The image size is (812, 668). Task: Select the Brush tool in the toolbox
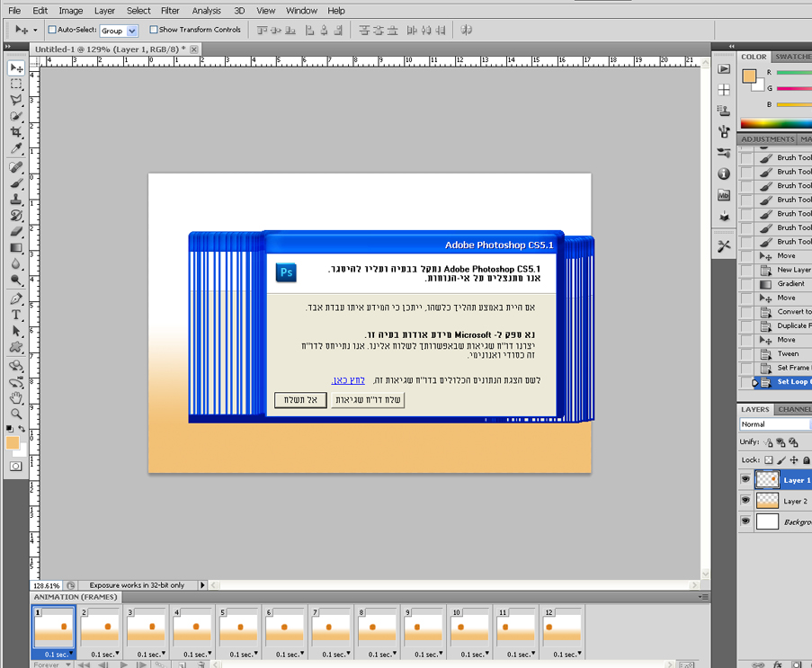tap(16, 183)
